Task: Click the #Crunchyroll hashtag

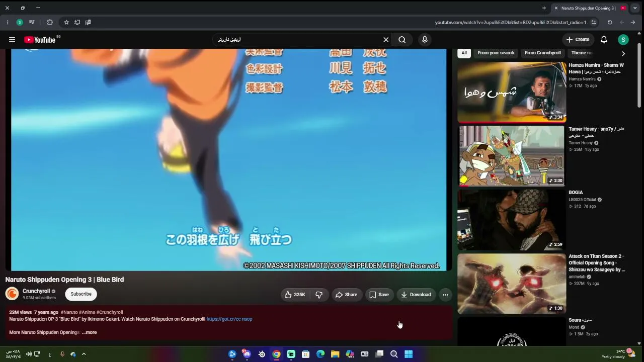Action: [110, 312]
